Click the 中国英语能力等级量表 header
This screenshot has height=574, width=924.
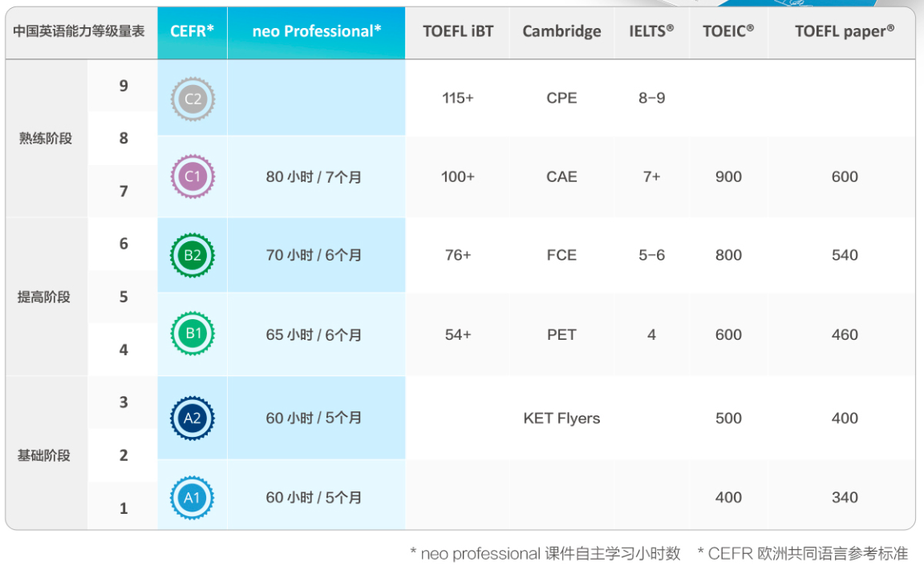[79, 32]
